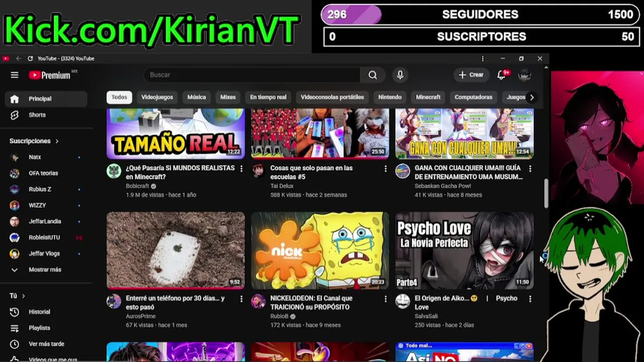Select the Videojuegos filter chip
Screen dimensions: 644x362
coord(157,97)
